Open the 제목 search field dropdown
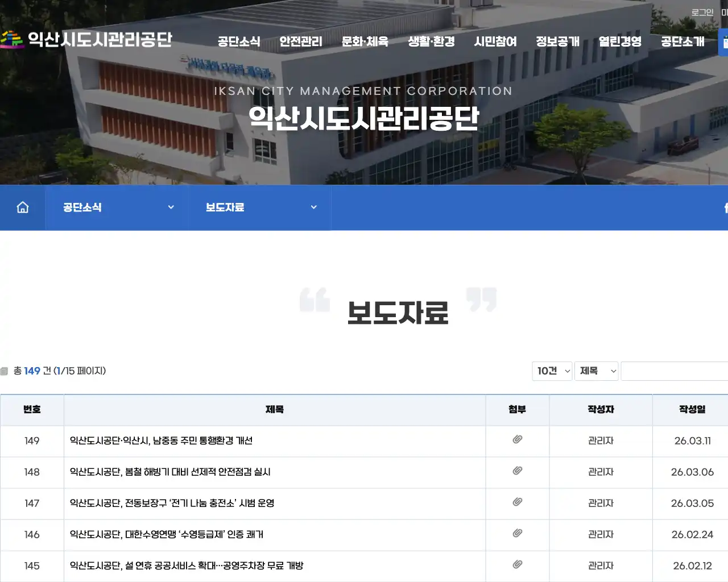Image resolution: width=728 pixels, height=582 pixels. coord(596,371)
